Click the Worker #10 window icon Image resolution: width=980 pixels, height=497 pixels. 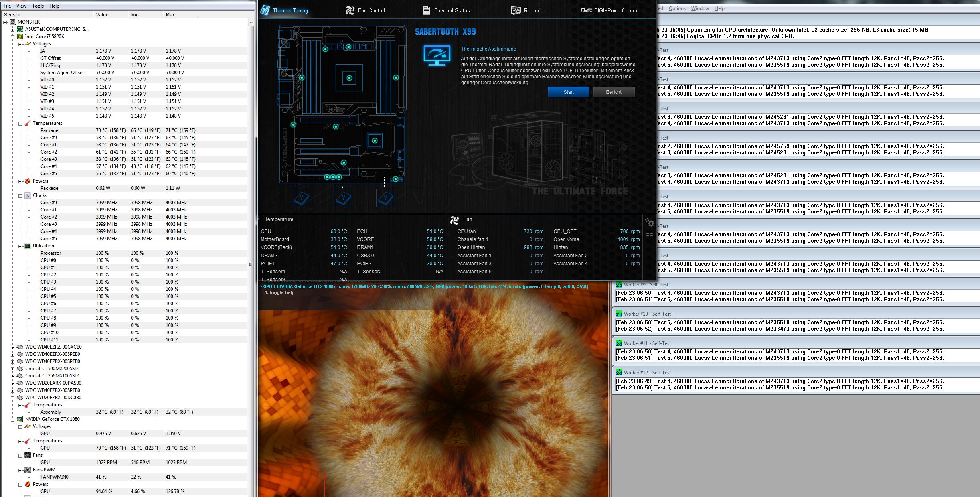click(x=619, y=314)
